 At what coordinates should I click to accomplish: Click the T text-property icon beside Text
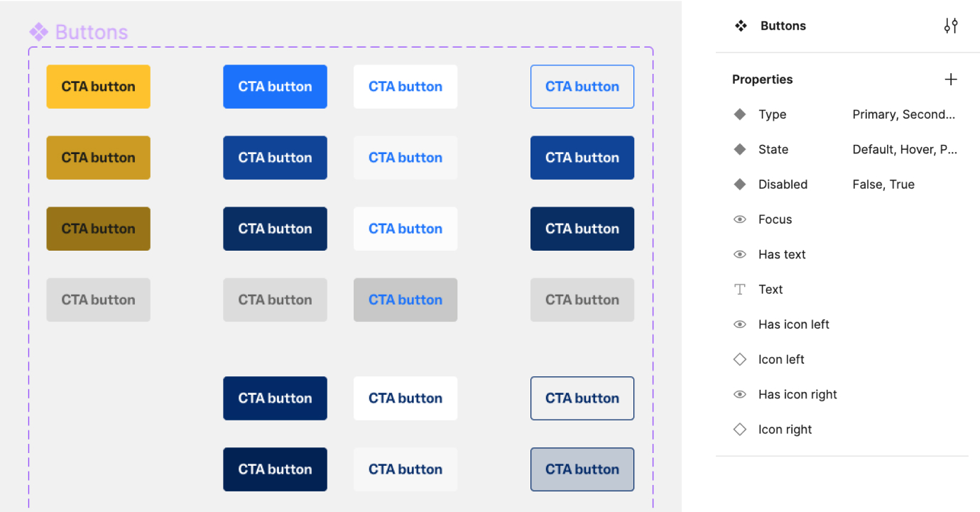tap(740, 289)
